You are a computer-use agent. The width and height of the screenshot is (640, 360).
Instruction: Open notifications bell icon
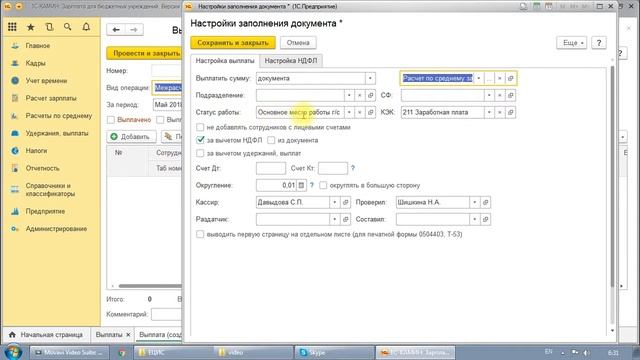(x=86, y=27)
